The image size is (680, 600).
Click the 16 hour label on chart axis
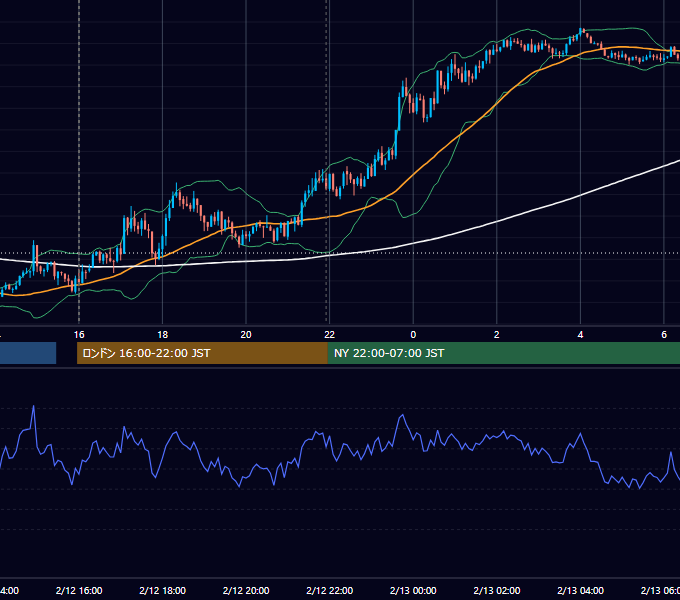79,335
